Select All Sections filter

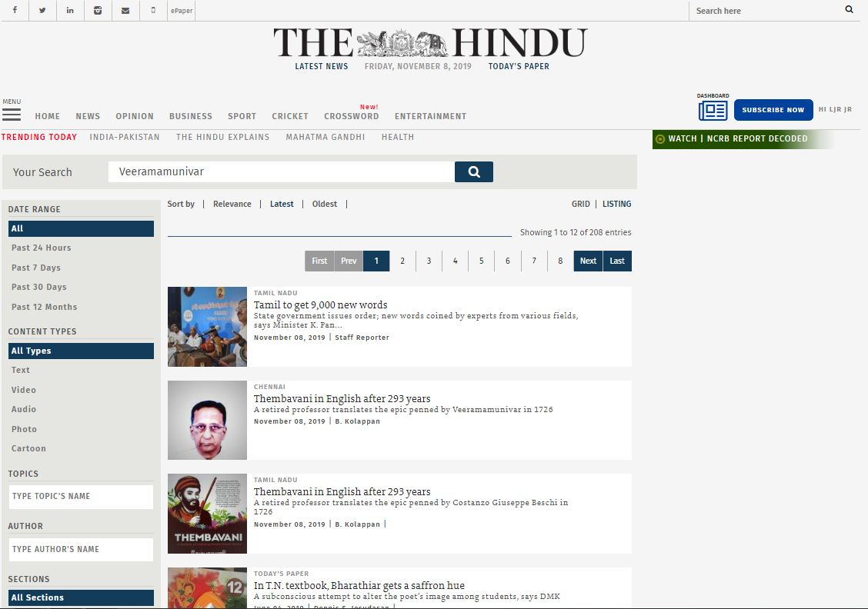(81, 597)
